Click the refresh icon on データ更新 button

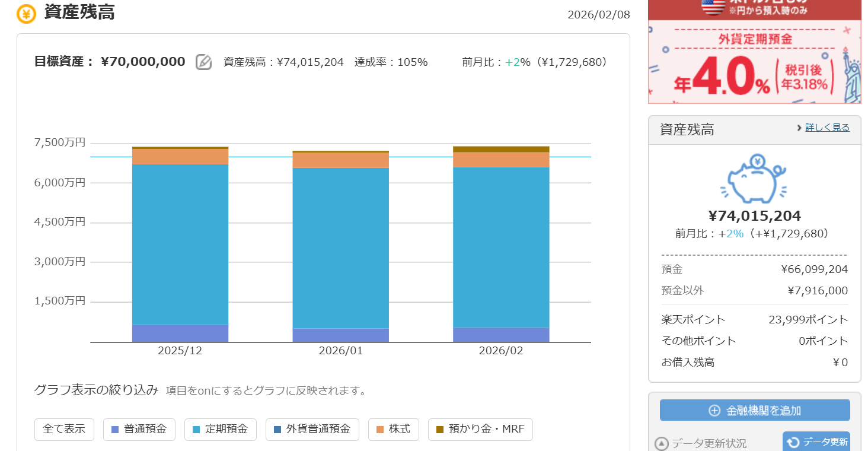793,442
